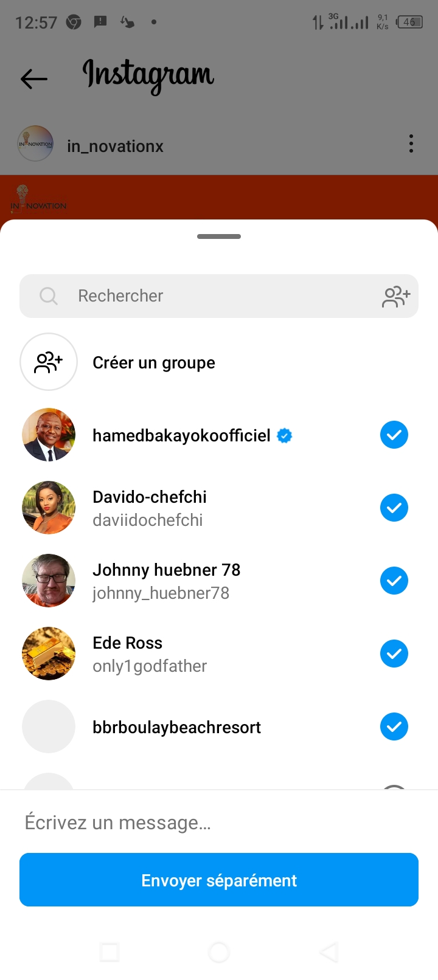
Task: Select Créer un groupe option
Action: [154, 363]
